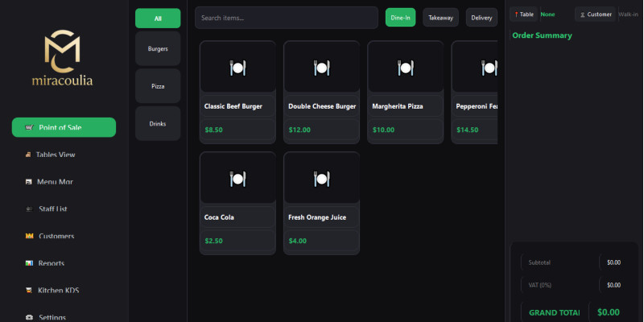The width and height of the screenshot is (644, 322).
Task: Show All menu categories
Action: tap(158, 18)
